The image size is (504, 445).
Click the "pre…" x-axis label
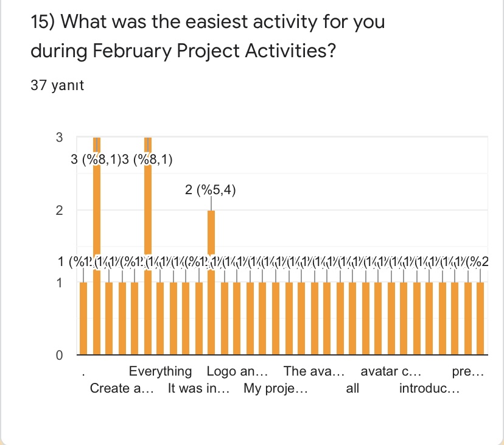coord(468,371)
